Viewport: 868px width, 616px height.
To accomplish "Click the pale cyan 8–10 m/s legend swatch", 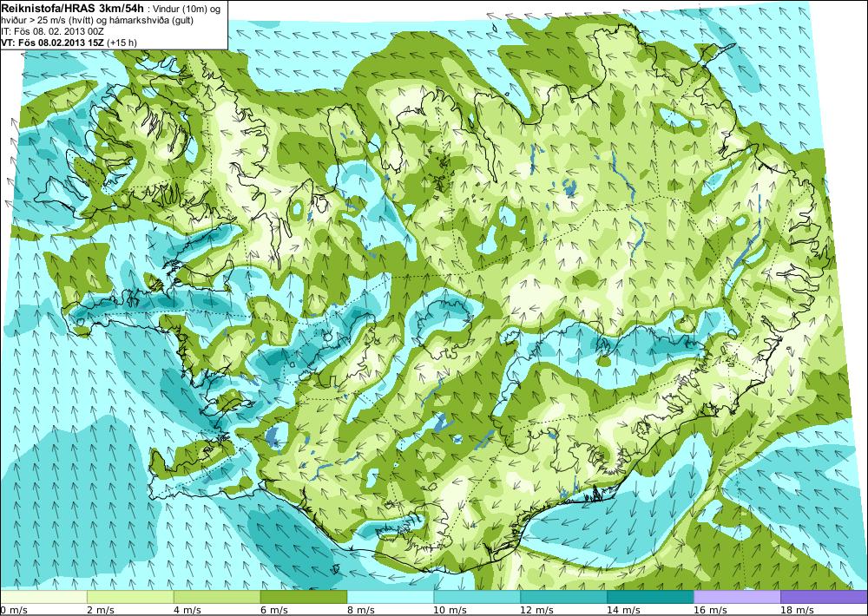I will pos(391,597).
